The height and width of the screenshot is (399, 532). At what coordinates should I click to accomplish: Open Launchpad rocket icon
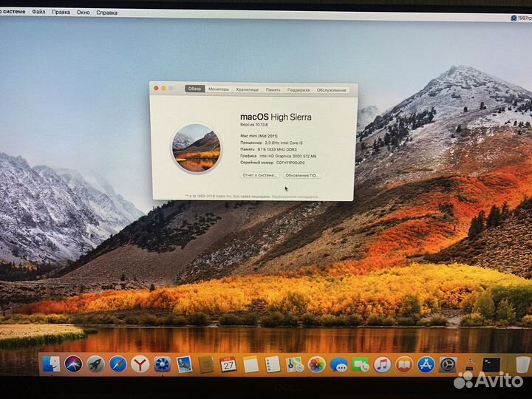(95, 365)
